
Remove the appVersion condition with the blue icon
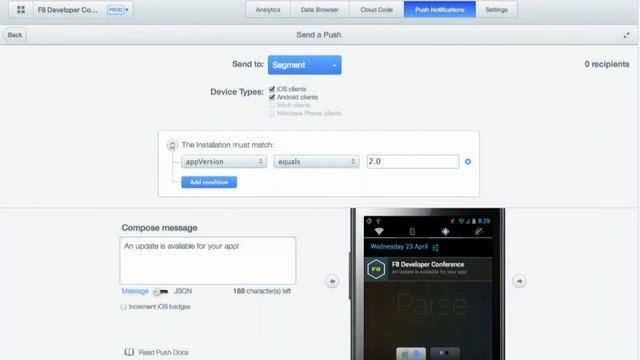[468, 162]
